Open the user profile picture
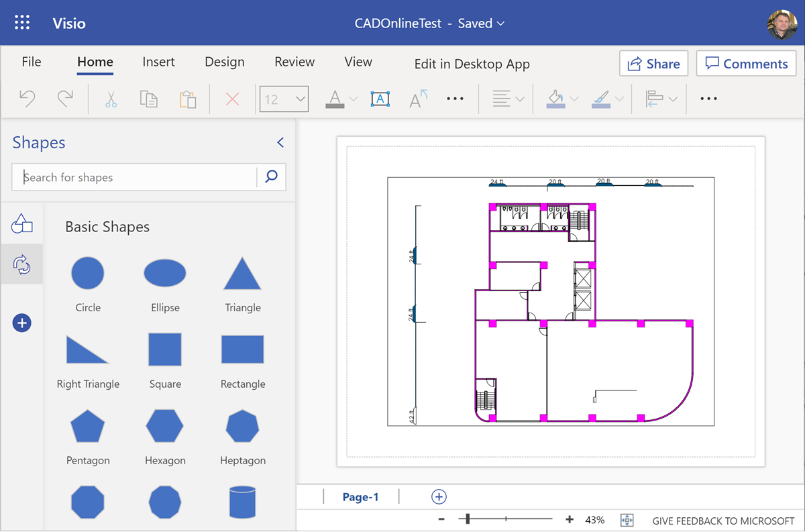Image resolution: width=805 pixels, height=532 pixels. coord(782,23)
